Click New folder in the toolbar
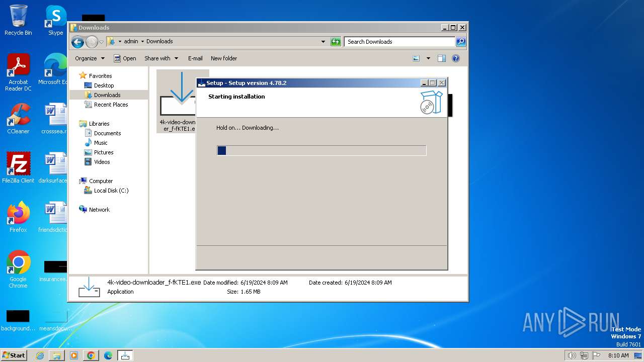This screenshot has height=362, width=644. click(224, 58)
